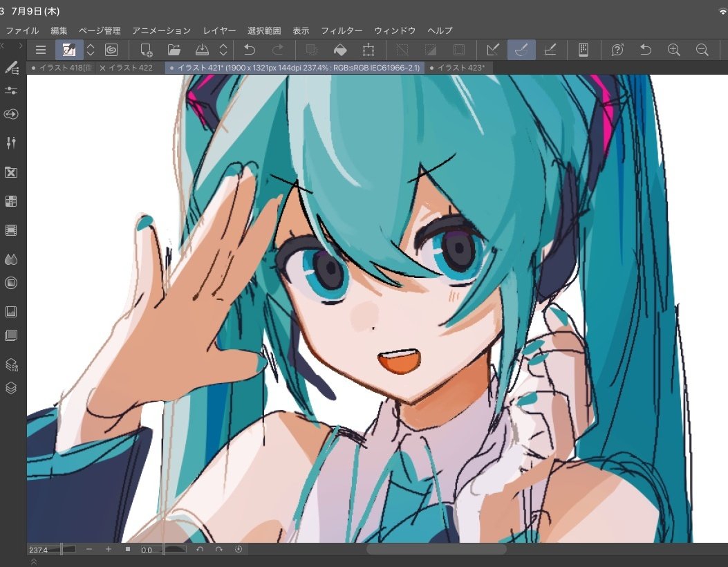The image size is (728, 567).
Task: Open the Color Set grid palette
Action: coord(11,201)
